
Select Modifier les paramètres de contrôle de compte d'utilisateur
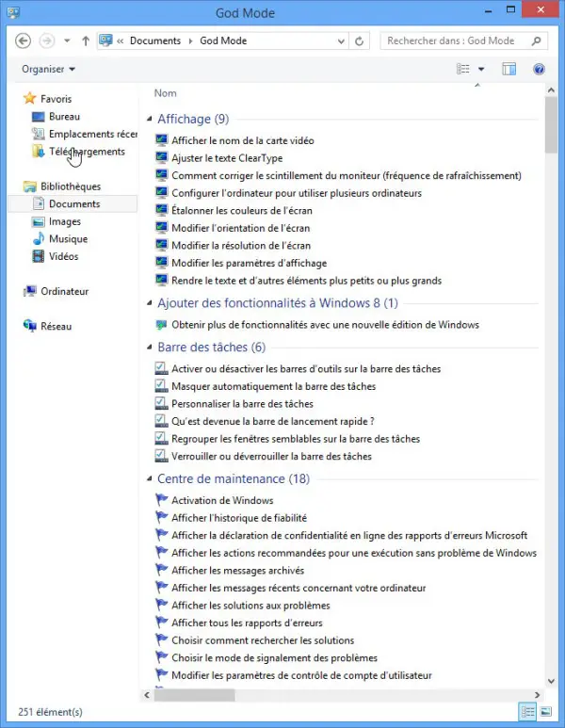(x=301, y=675)
